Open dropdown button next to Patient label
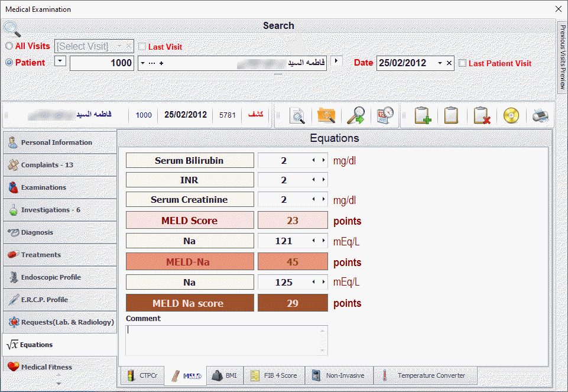 (x=60, y=61)
